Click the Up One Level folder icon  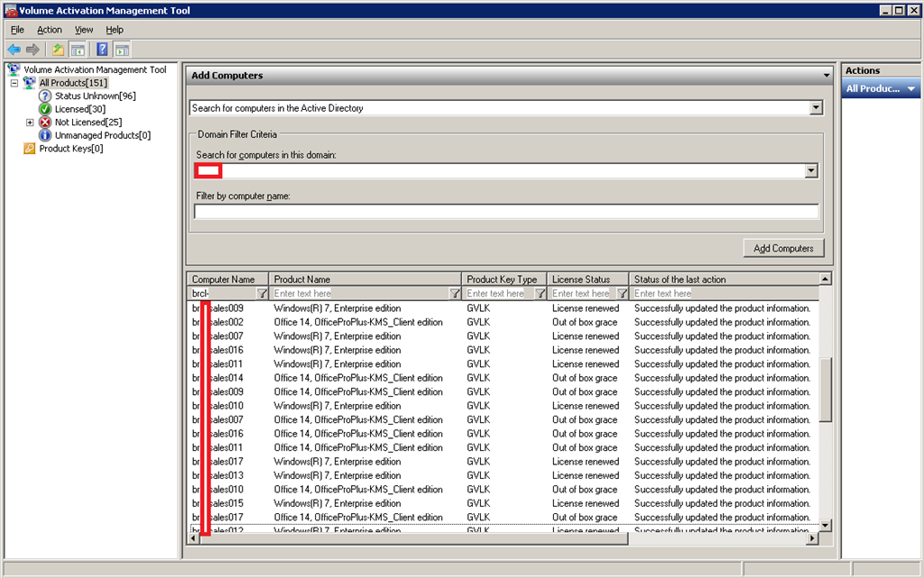pyautogui.click(x=58, y=50)
